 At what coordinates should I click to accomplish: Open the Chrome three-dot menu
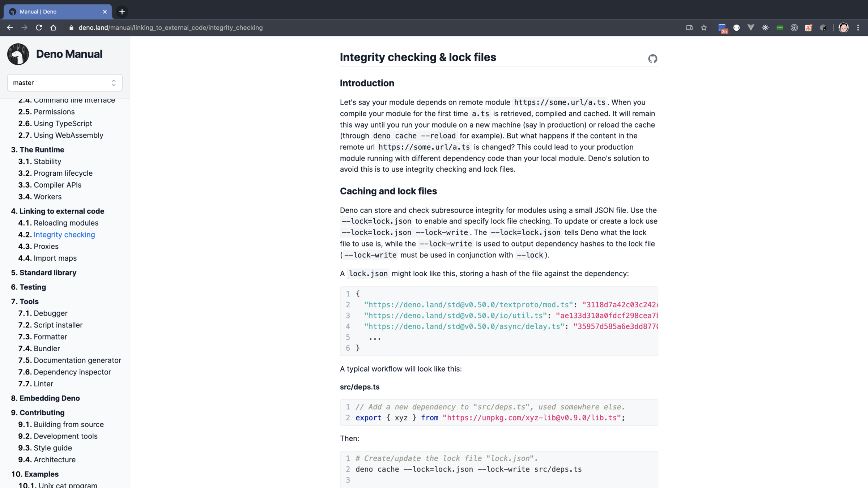point(858,28)
